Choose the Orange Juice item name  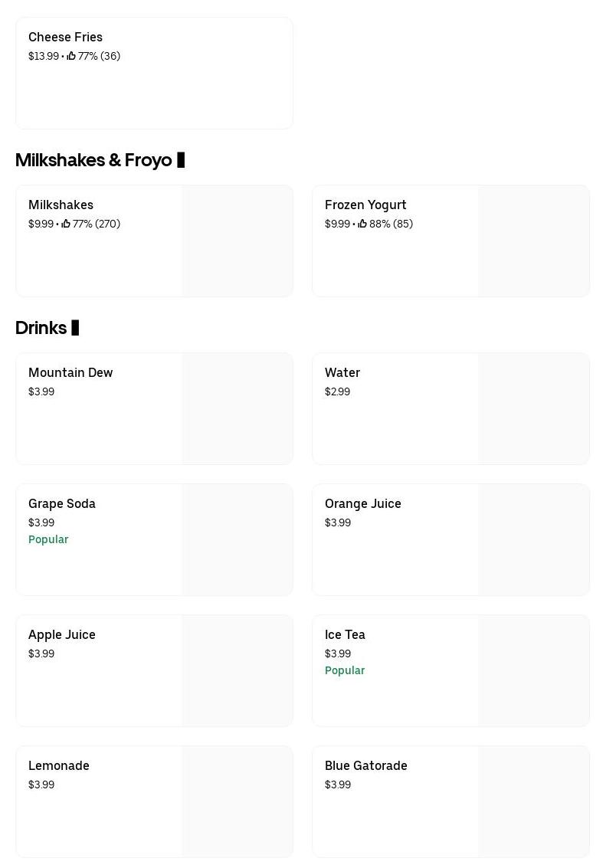click(362, 503)
